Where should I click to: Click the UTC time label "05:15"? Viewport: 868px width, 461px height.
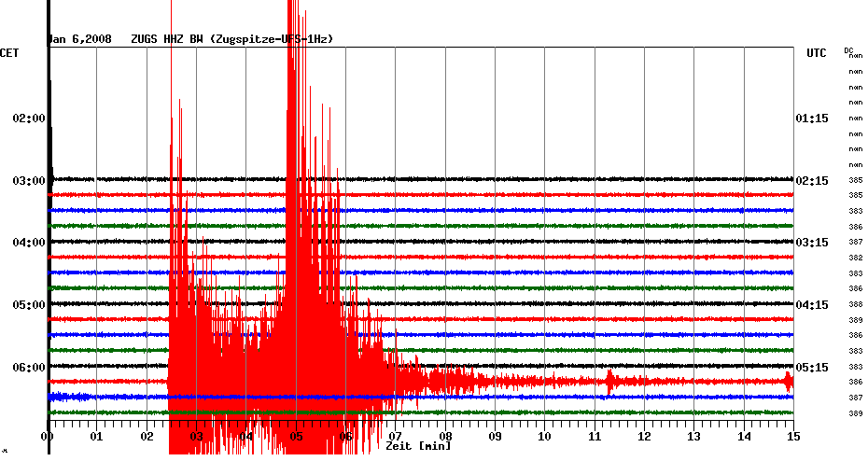812,368
